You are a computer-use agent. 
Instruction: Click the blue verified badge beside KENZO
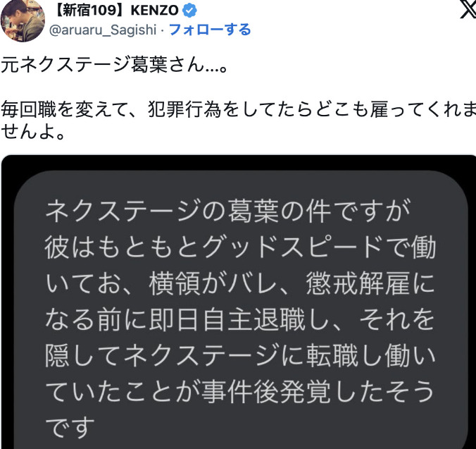(x=189, y=11)
